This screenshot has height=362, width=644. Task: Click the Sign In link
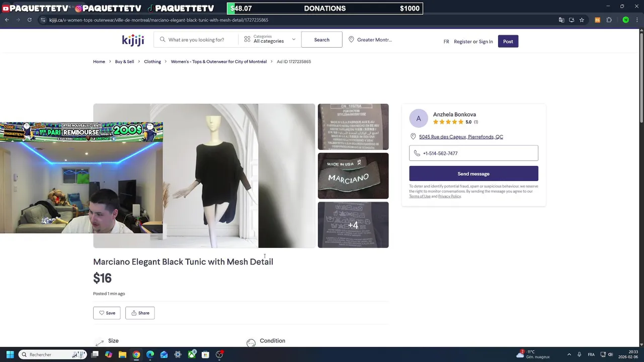click(486, 42)
